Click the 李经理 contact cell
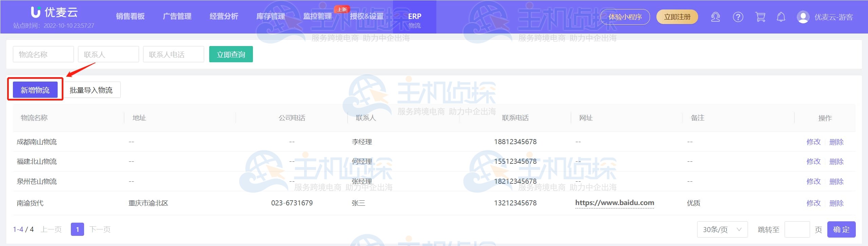The width and height of the screenshot is (868, 246). point(362,142)
